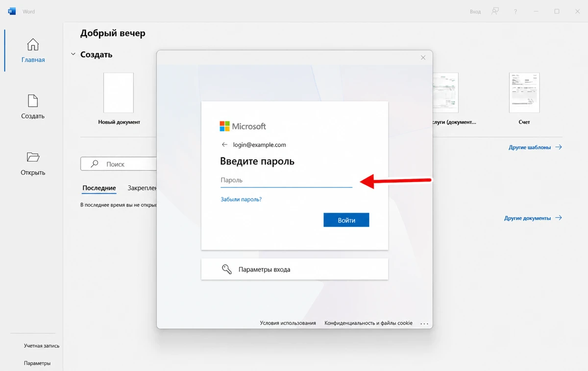Click the question mark help icon
588x371 pixels.
pos(515,11)
